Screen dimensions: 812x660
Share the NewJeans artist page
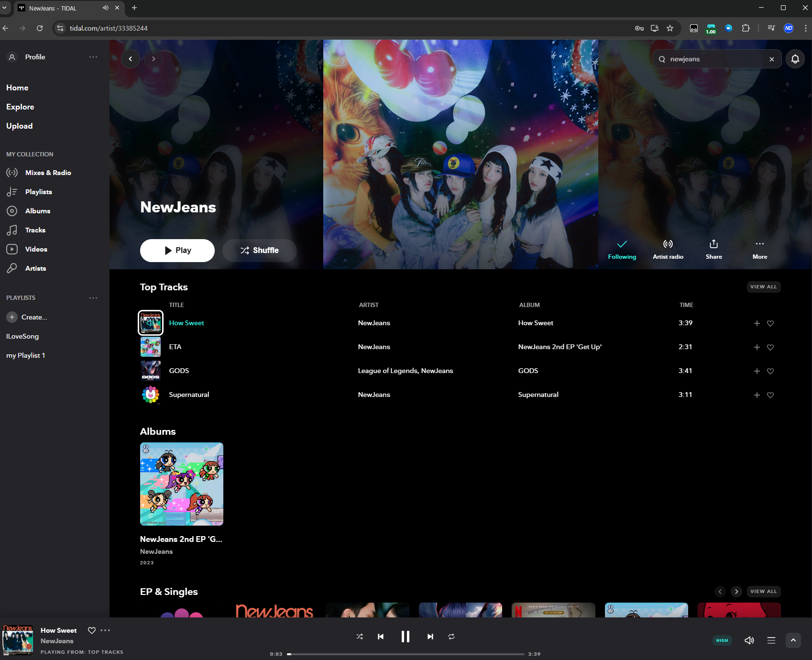click(713, 250)
